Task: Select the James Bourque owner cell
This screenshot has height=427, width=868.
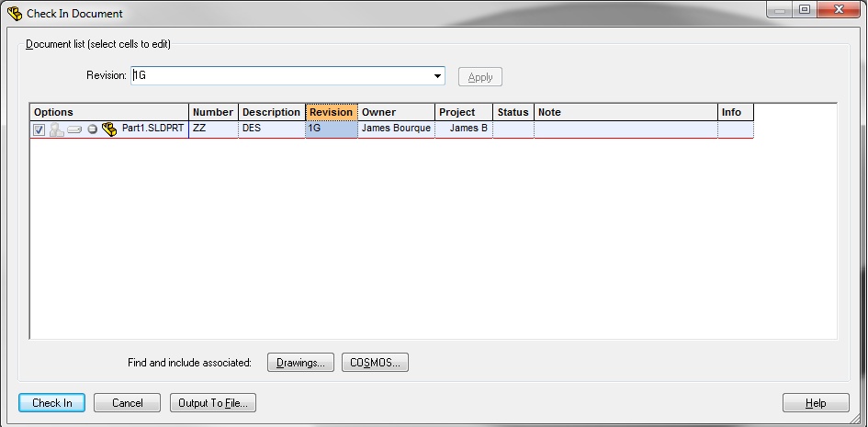Action: coord(397,129)
